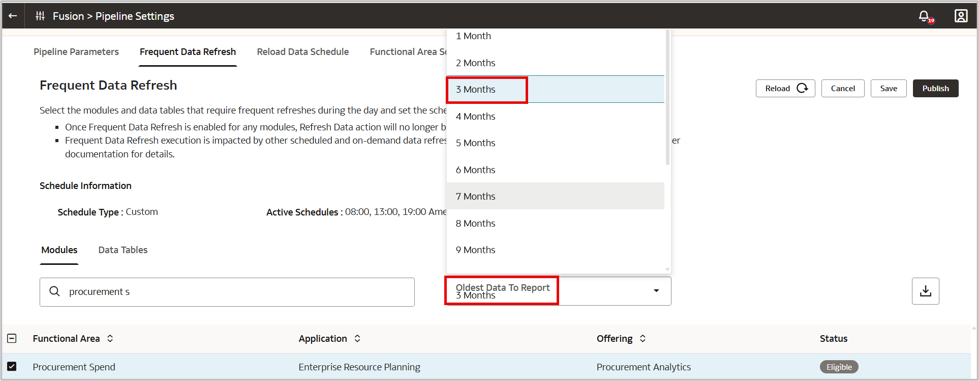The height and width of the screenshot is (381, 979).
Task: Switch to the Modules sub-tab
Action: pyautogui.click(x=59, y=250)
